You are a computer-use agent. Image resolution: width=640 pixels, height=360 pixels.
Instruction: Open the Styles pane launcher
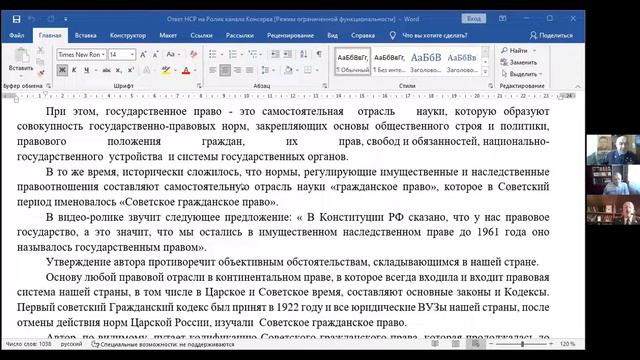click(490, 86)
